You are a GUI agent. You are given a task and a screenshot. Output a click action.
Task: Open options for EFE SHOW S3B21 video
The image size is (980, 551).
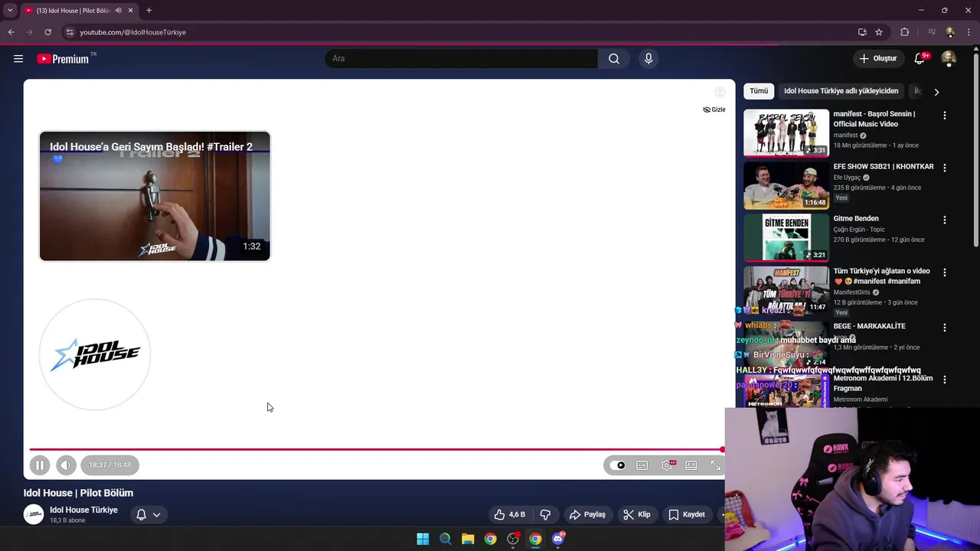click(x=944, y=168)
